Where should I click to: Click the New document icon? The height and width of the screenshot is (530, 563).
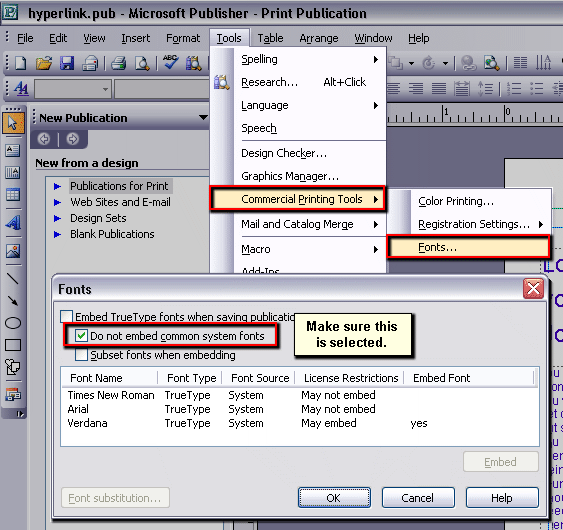[21, 63]
